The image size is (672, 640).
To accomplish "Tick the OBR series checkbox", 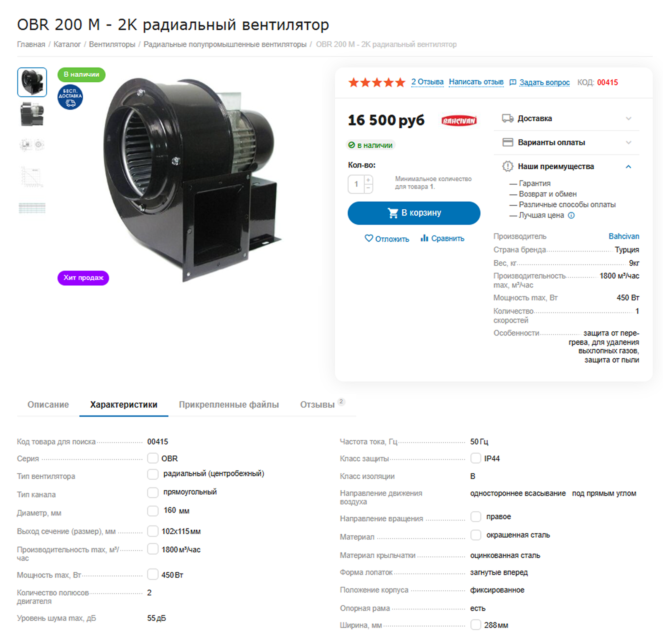I will click(153, 458).
